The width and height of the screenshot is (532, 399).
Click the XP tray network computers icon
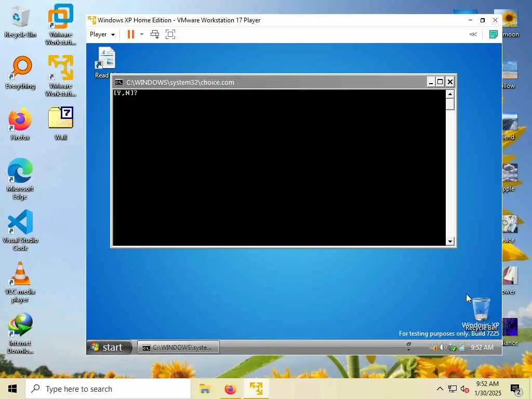point(462,347)
